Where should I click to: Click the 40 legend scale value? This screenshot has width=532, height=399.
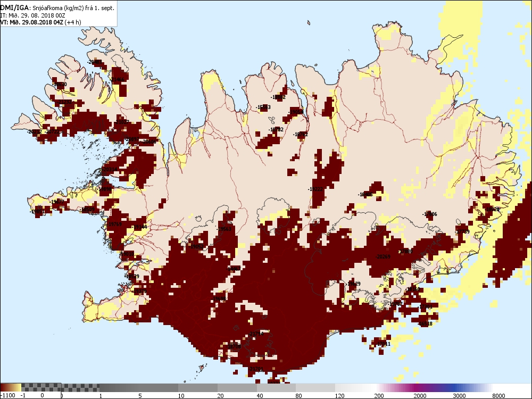(260, 395)
